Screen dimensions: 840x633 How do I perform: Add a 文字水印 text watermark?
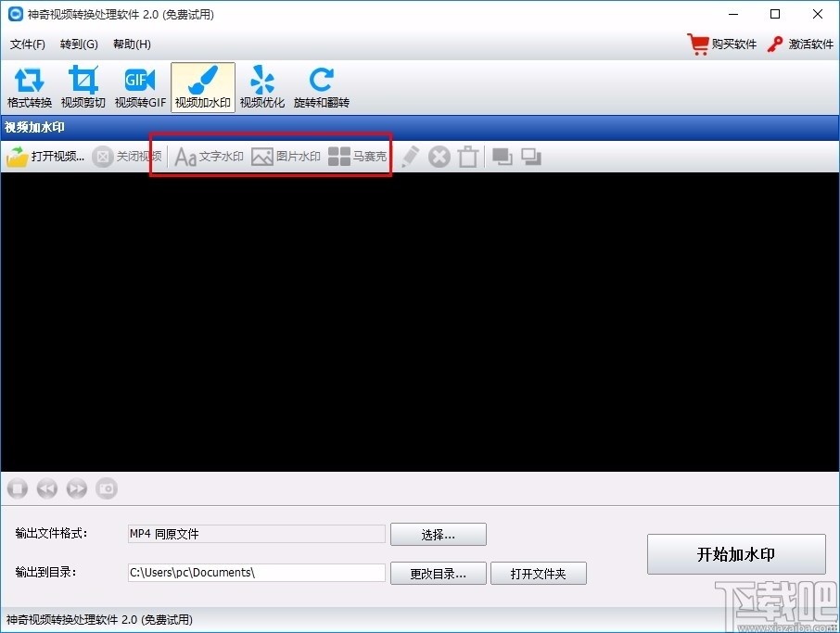point(209,157)
